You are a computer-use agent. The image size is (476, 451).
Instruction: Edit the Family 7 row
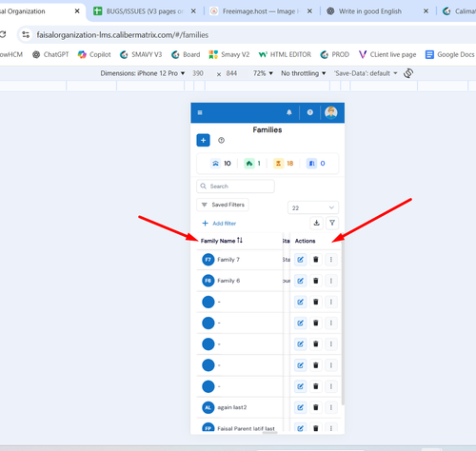pos(300,260)
